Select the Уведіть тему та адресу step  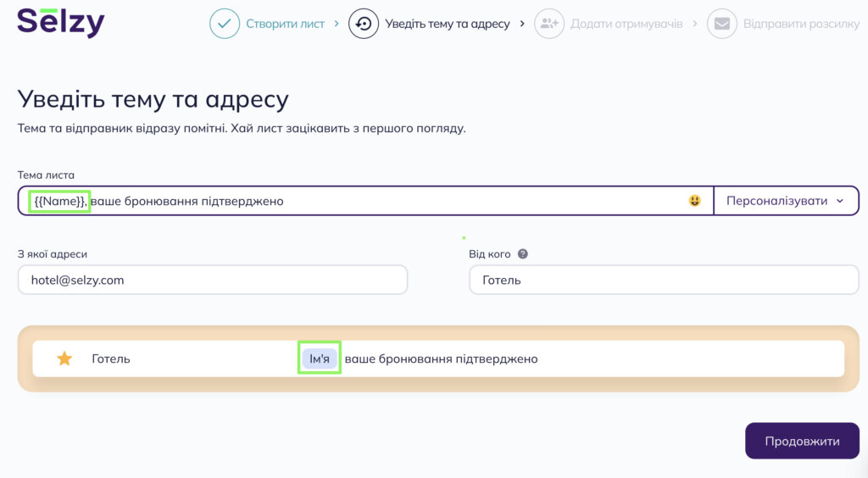pyautogui.click(x=448, y=24)
